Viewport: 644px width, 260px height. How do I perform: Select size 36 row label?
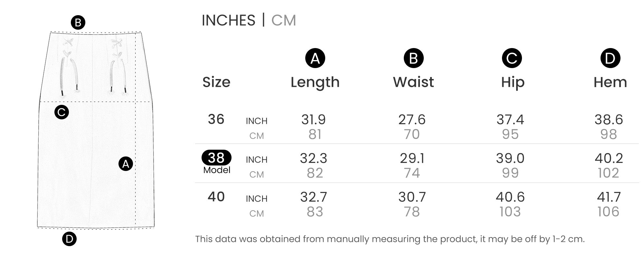click(x=216, y=119)
